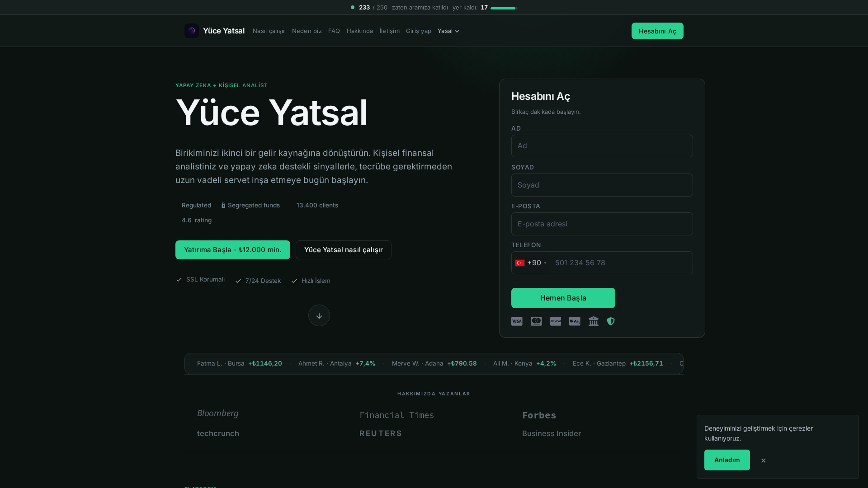Screen dimensions: 868x488
Task: Dismiss cookie banner with the X icon
Action: tap(763, 460)
